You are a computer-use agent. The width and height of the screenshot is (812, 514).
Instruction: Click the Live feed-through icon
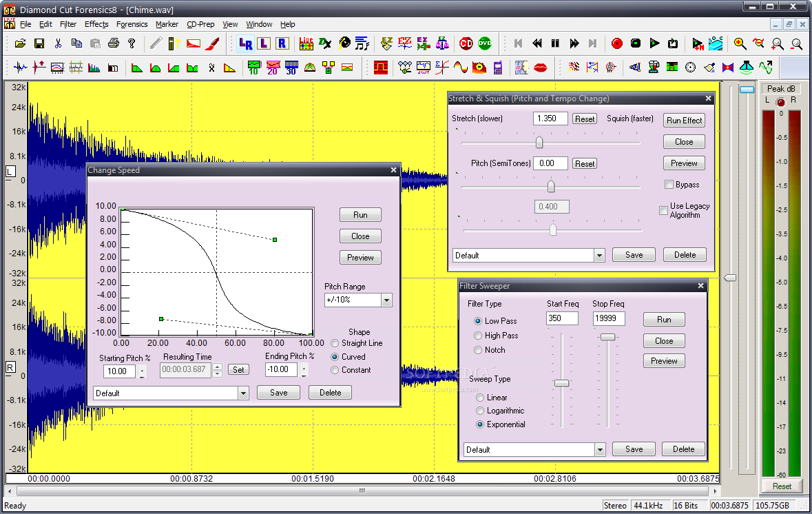tap(306, 43)
